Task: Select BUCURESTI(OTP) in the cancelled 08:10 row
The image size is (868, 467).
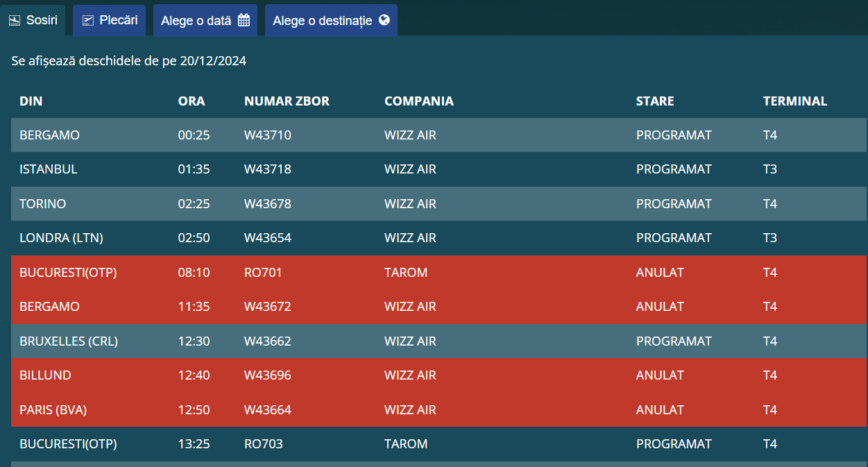Action: 68,273
